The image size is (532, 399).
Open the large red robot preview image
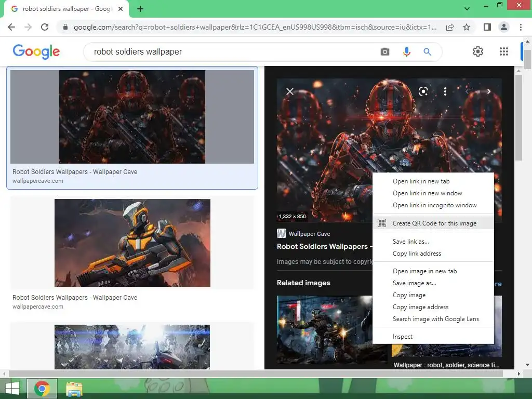389,150
